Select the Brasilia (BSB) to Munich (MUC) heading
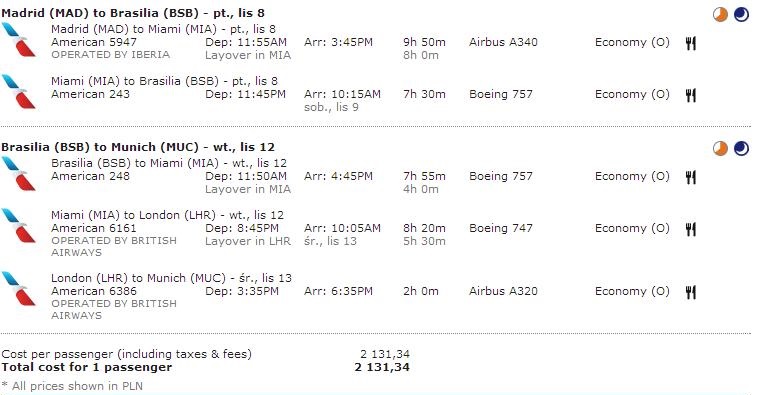Image resolution: width=760 pixels, height=395 pixels. click(x=138, y=147)
